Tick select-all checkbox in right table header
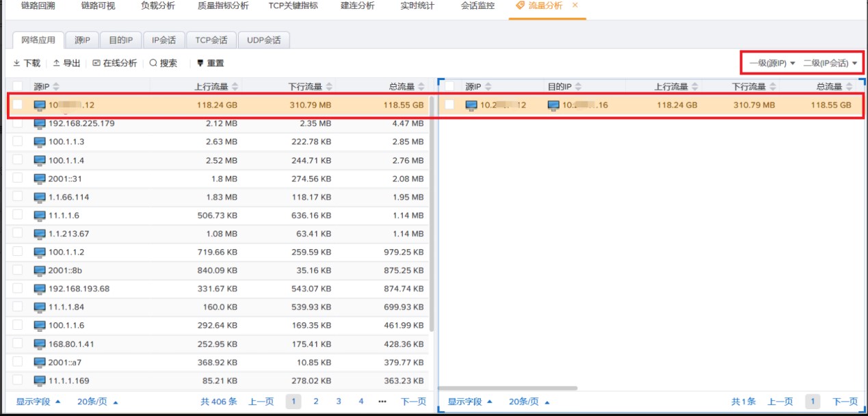Image resolution: width=868 pixels, height=416 pixels. (449, 86)
